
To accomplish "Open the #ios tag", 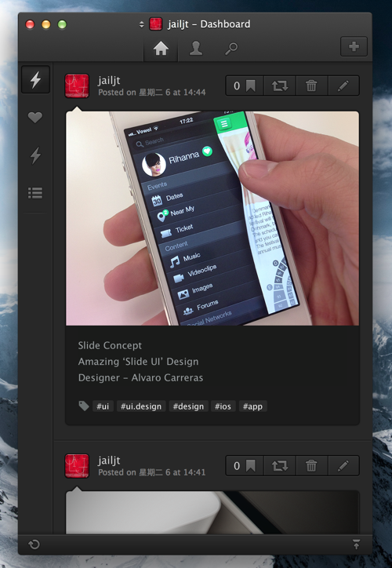I will click(x=223, y=406).
